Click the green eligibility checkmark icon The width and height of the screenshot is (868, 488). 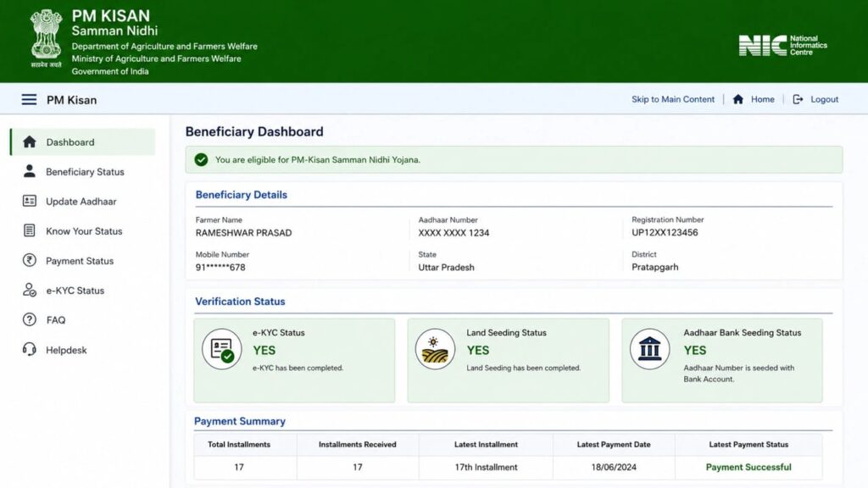pos(201,159)
